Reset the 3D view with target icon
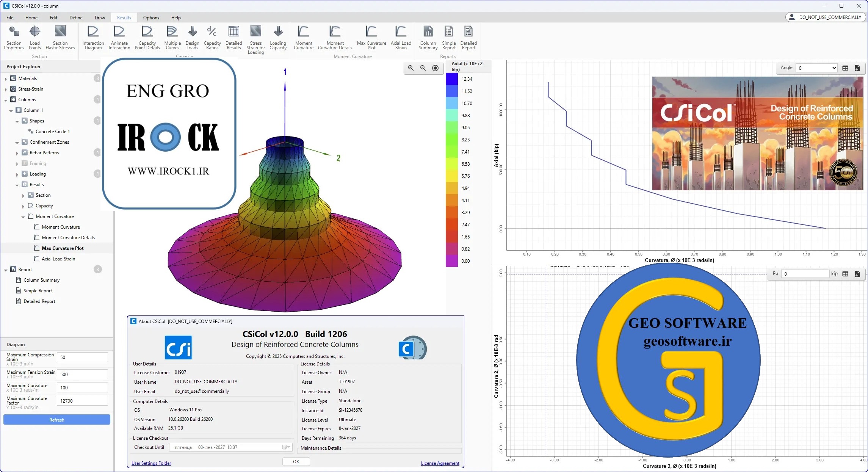Viewport: 868px width, 472px height. coord(435,68)
